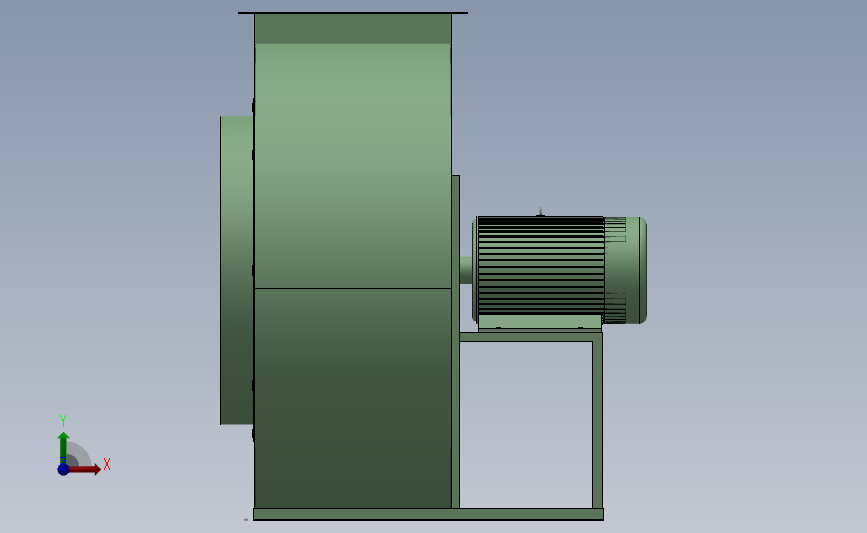Select the upper half of the fan housing
This screenshot has height=533, width=867.
[353, 166]
